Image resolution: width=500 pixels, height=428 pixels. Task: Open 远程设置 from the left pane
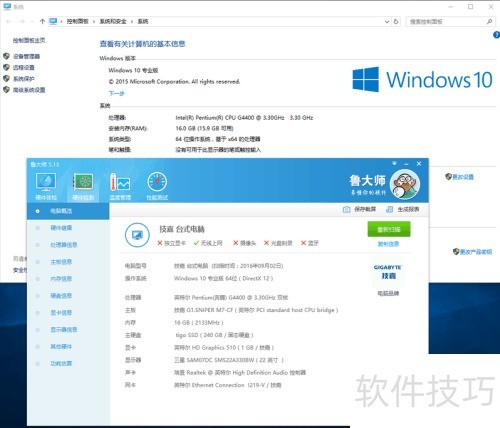coord(24,68)
